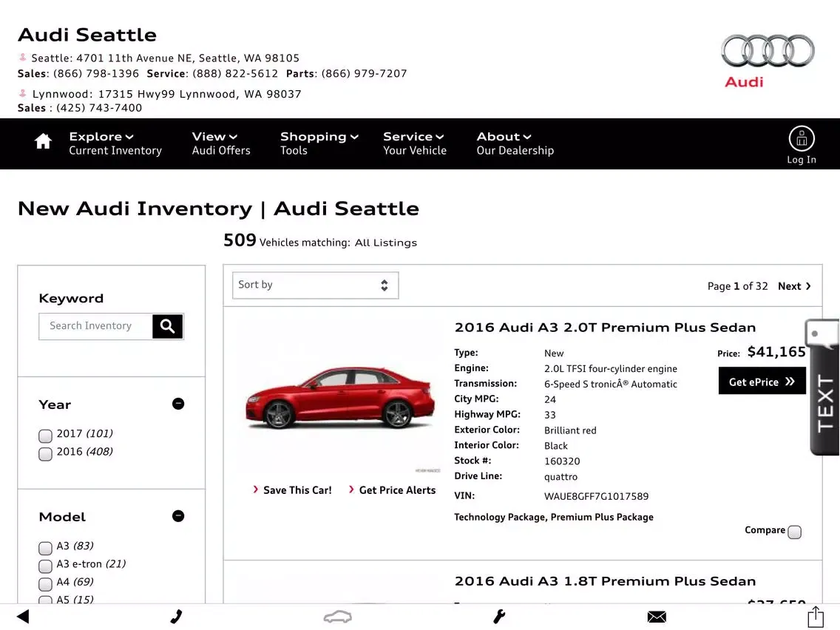
Task: Collapse the Year filter section
Action: [178, 404]
